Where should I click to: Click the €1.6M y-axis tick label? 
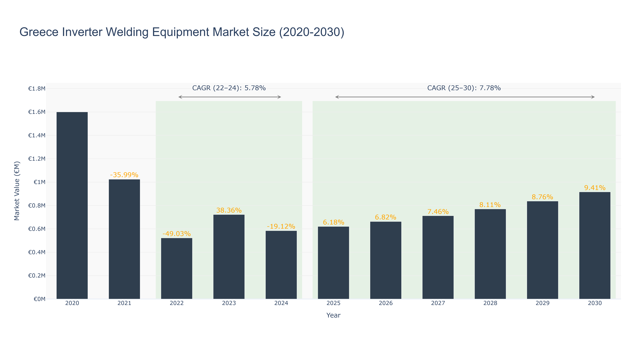pyautogui.click(x=37, y=112)
